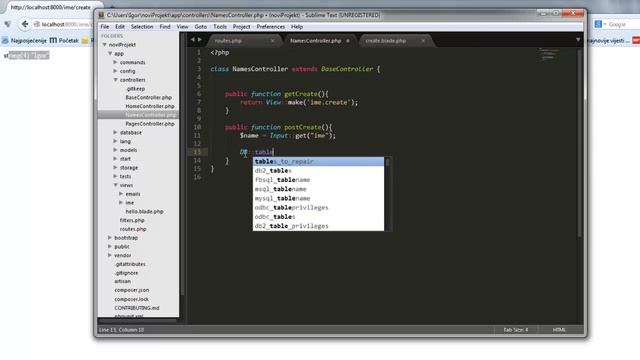640x360 pixels.
Task: Collapse the app folder
Action: 110,53
